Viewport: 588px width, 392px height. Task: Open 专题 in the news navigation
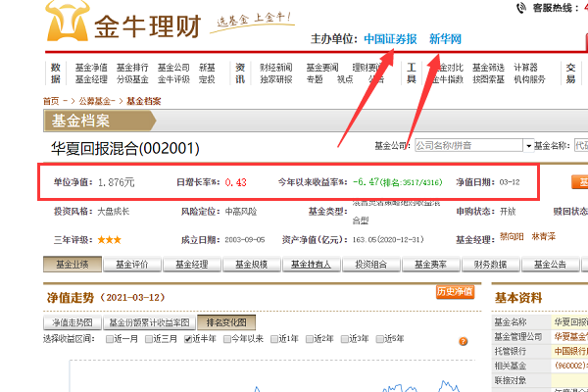pos(315,79)
